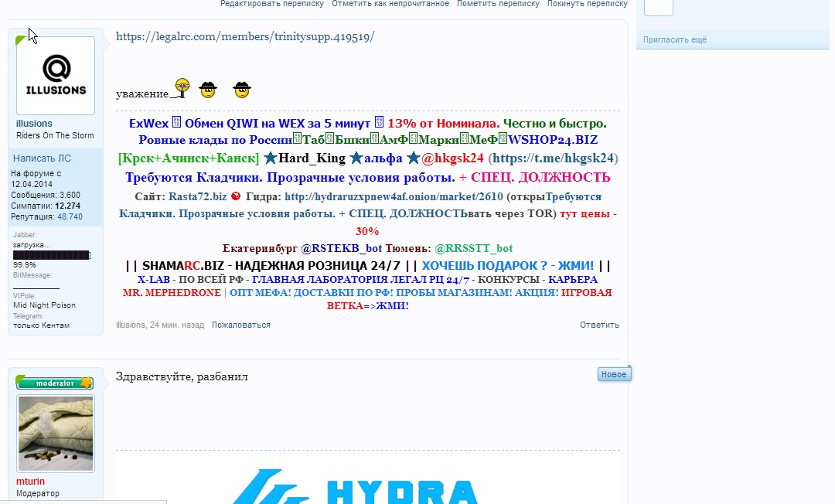Click the @RRSSTT_bot signature link

click(x=473, y=249)
